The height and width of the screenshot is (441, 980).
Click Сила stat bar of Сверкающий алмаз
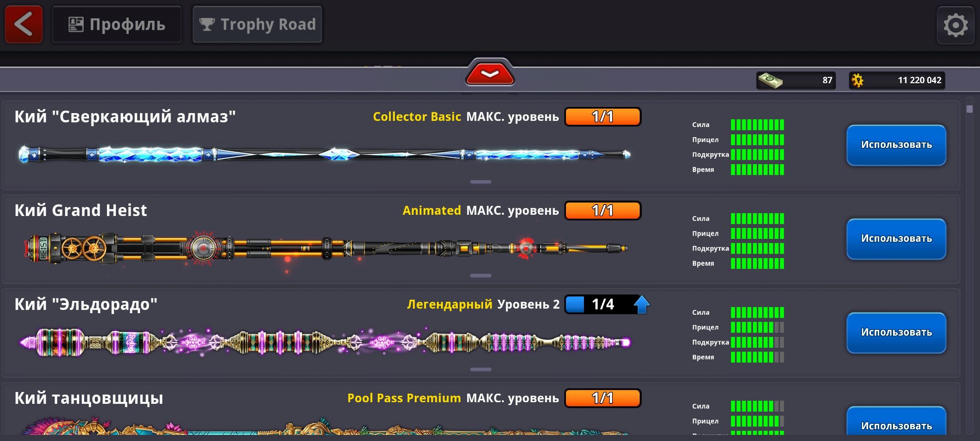point(757,125)
